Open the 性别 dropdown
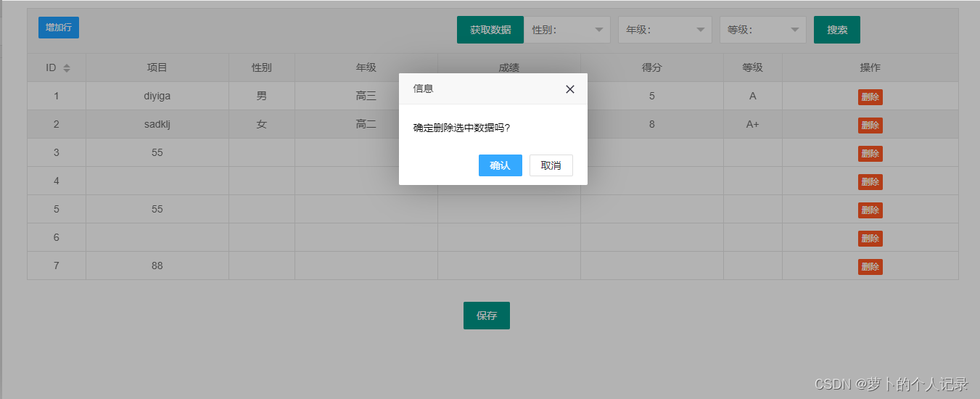 point(567,30)
